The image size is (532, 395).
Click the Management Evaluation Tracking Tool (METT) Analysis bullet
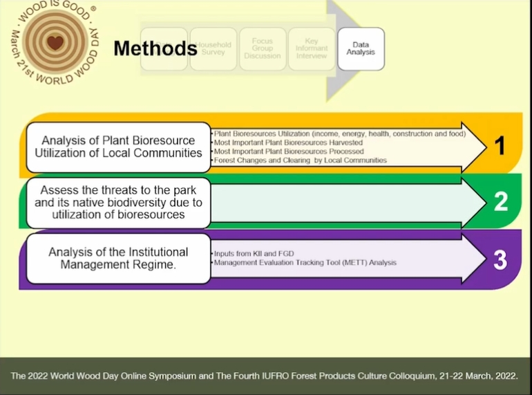[305, 263]
